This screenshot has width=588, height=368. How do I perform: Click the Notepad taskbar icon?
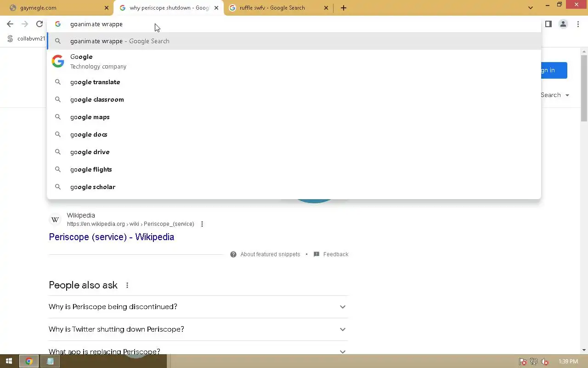coord(50,361)
